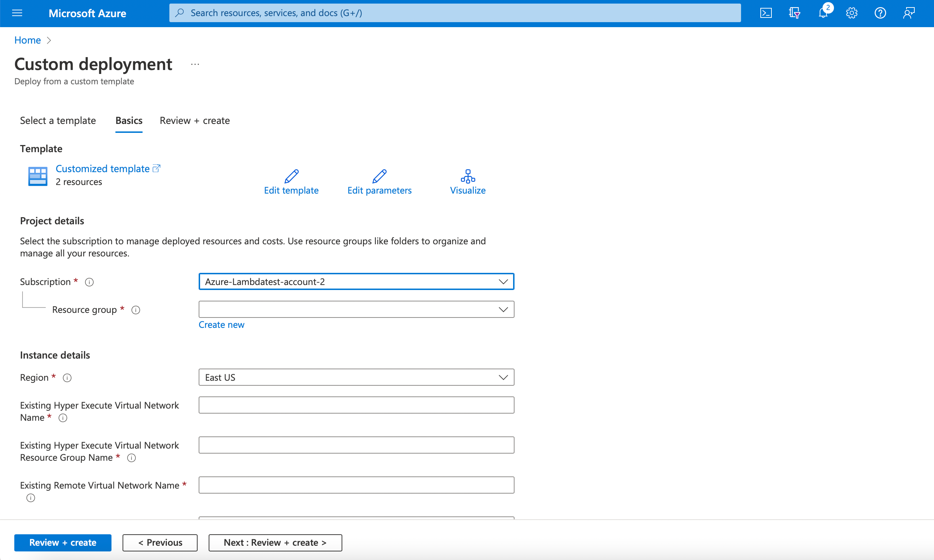934x560 pixels.
Task: Expand the Resource group dropdown
Action: [503, 309]
